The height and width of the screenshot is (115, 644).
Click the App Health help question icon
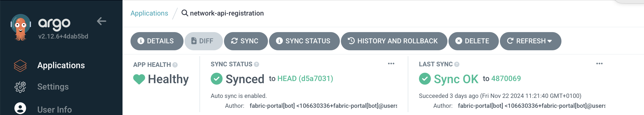pos(175,65)
